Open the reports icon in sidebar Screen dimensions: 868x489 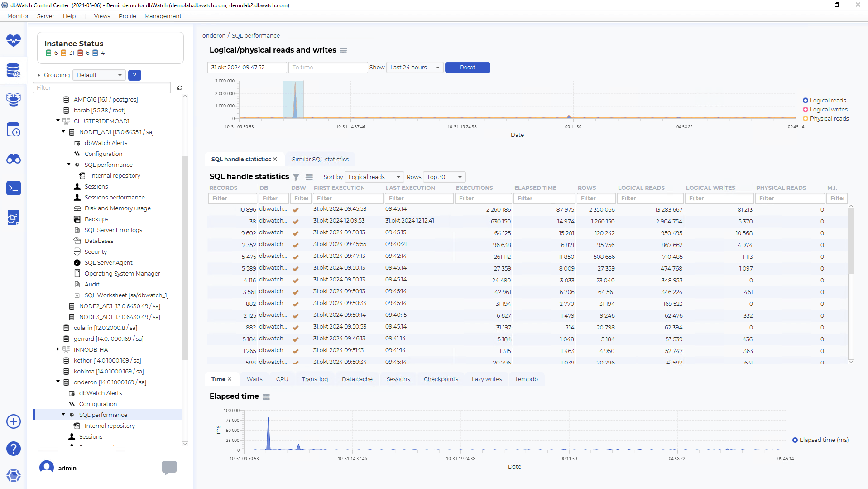[x=14, y=218]
